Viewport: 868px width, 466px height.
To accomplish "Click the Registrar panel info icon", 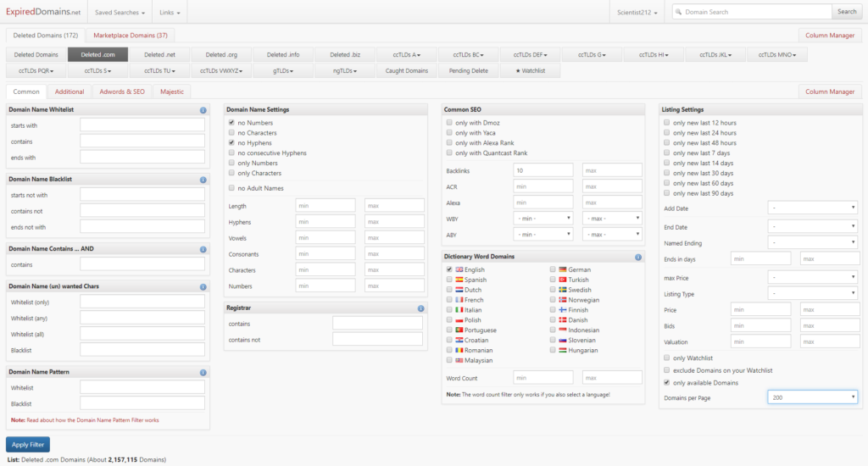I will 421,308.
